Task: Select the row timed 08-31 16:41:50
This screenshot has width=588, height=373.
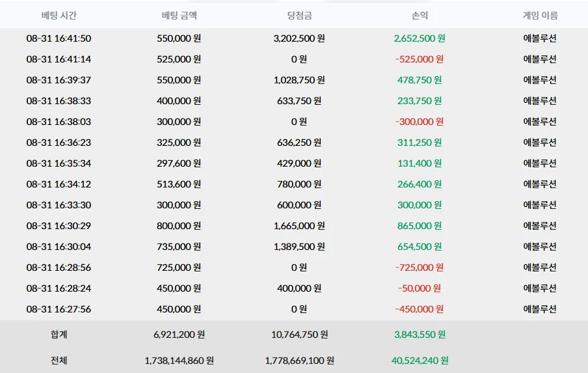Action: point(294,38)
